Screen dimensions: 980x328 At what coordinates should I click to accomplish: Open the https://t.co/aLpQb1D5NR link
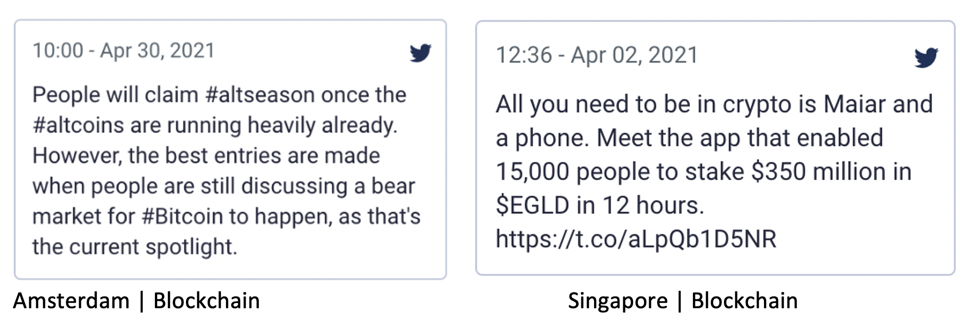coord(636,238)
